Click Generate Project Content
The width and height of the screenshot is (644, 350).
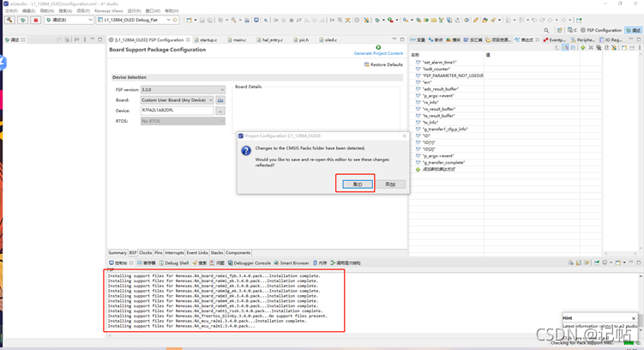(378, 53)
